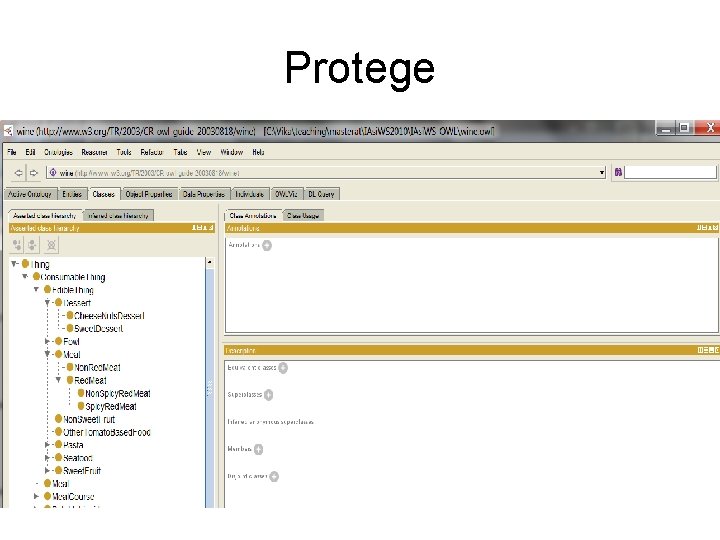The width and height of the screenshot is (720, 540).
Task: Collapse the Thing node
Action: click(x=14, y=264)
